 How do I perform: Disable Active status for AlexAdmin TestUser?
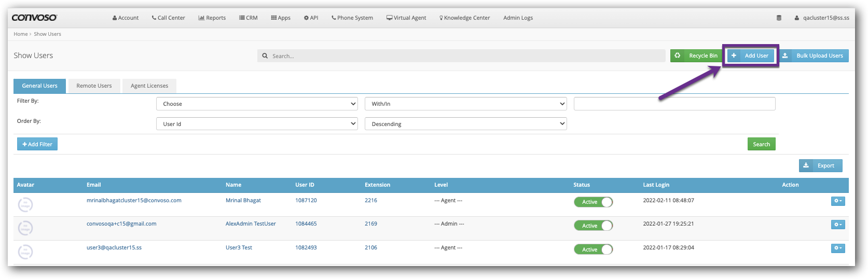point(593,226)
